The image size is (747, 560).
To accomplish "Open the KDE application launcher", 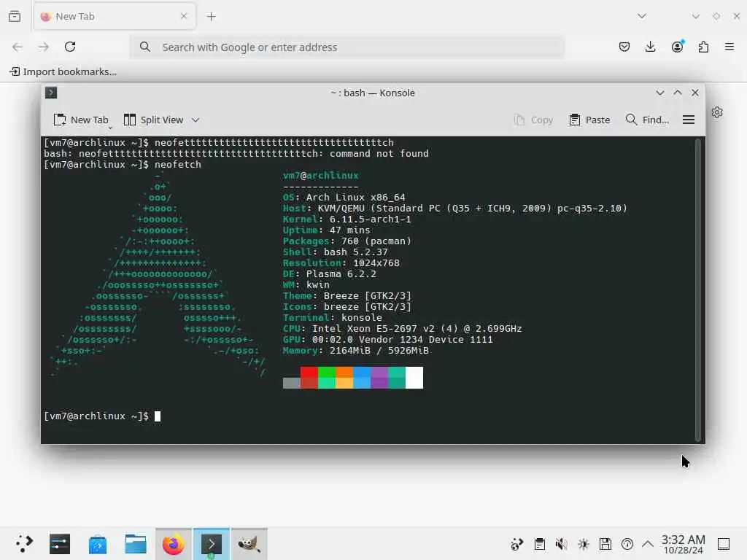I will coord(23,544).
